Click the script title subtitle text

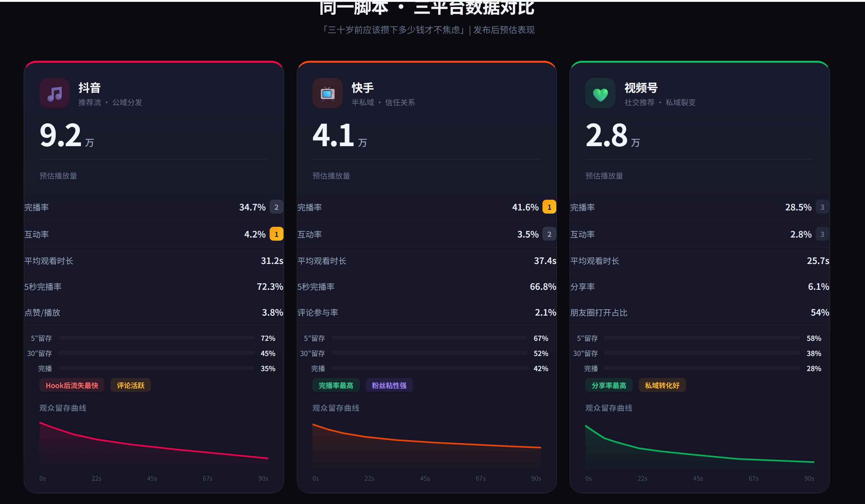(x=428, y=30)
